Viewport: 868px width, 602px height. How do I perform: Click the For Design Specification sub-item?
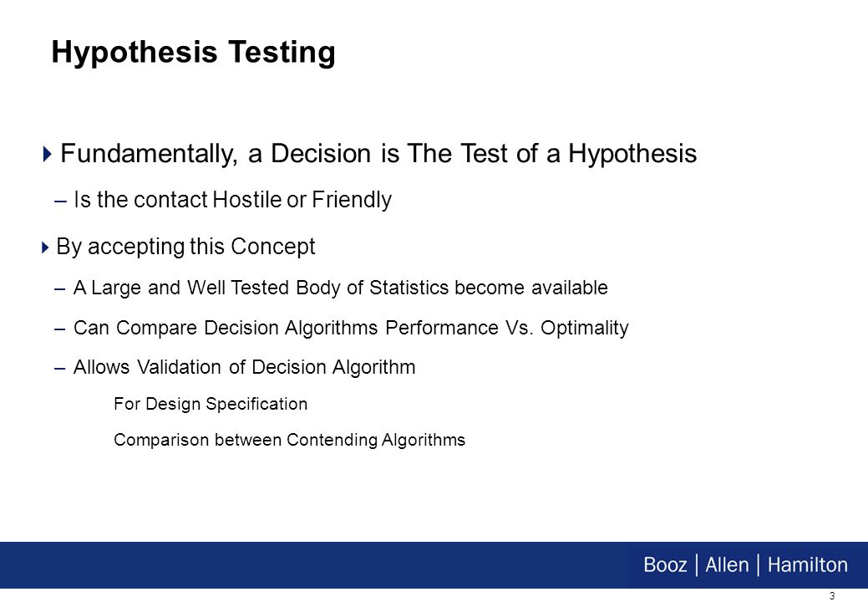click(211, 404)
